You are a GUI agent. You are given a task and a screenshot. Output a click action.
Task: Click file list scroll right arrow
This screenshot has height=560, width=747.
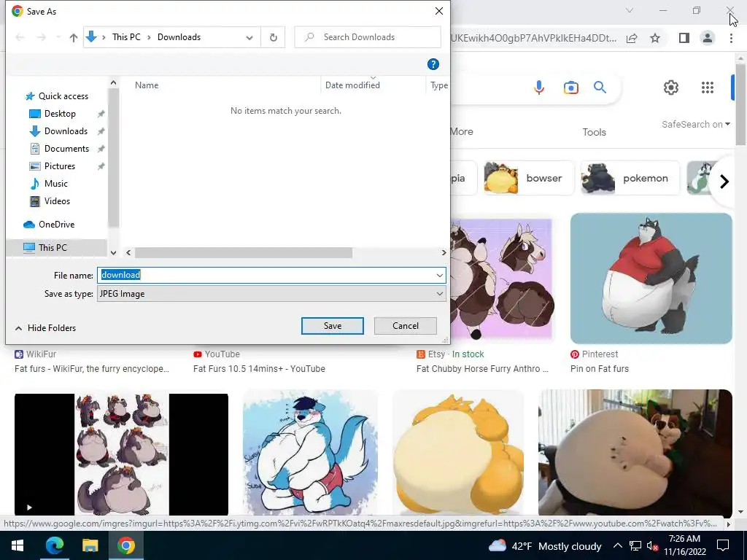point(444,253)
